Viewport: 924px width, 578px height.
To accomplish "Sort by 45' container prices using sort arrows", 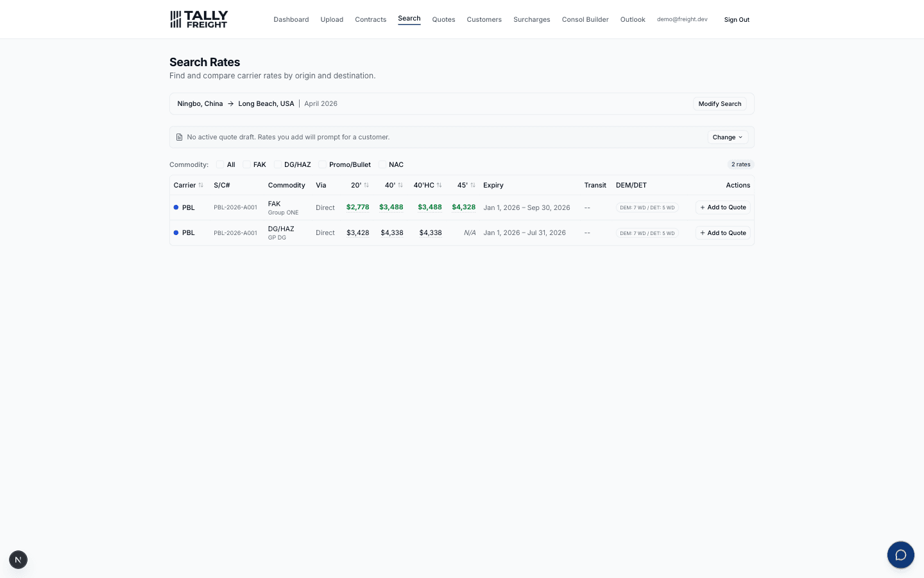I will 473,185.
